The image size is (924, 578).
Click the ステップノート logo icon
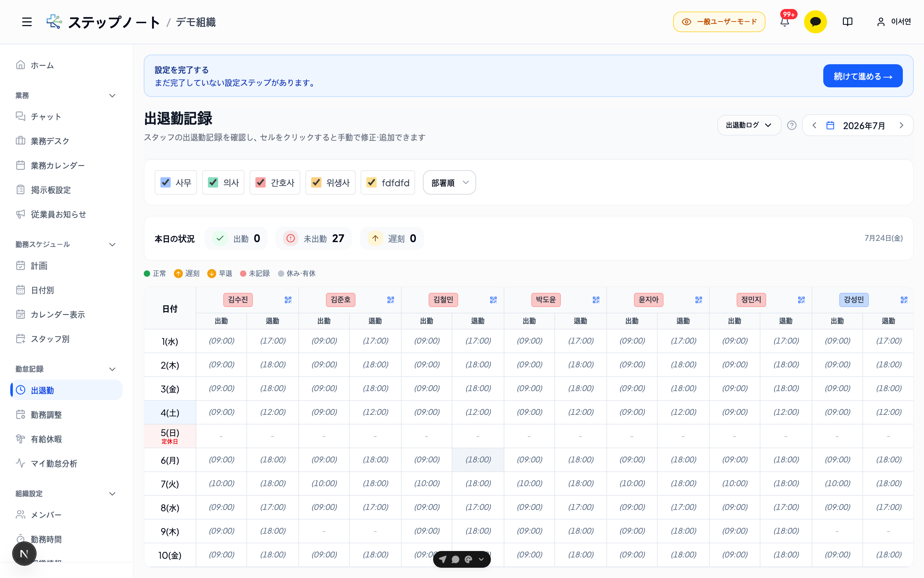pyautogui.click(x=54, y=22)
